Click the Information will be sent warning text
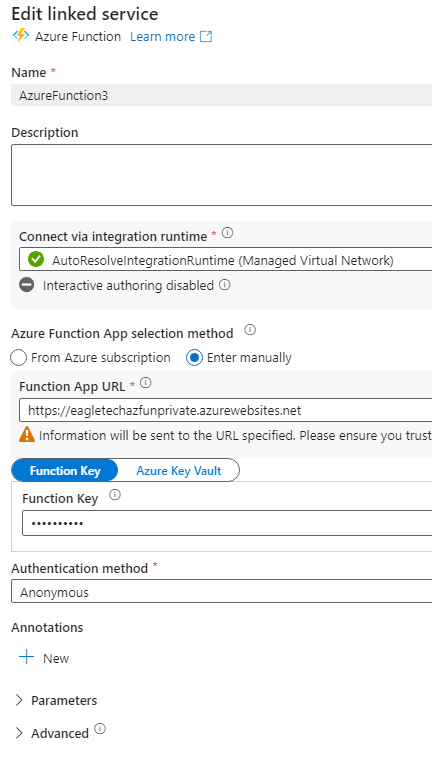The image size is (432, 771). coord(235,436)
